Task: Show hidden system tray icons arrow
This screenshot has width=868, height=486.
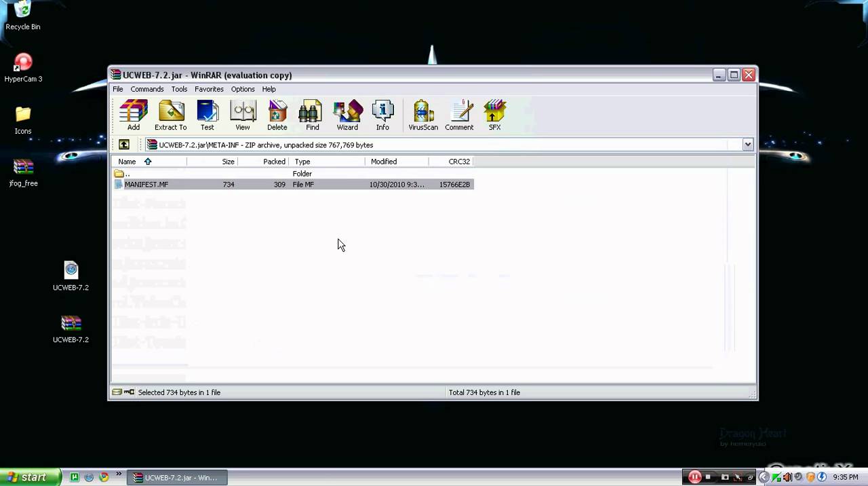Action: (764, 477)
